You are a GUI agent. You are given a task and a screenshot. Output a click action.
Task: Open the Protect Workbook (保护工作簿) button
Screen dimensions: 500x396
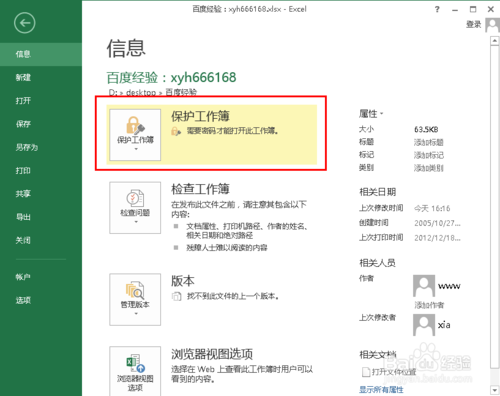click(135, 135)
